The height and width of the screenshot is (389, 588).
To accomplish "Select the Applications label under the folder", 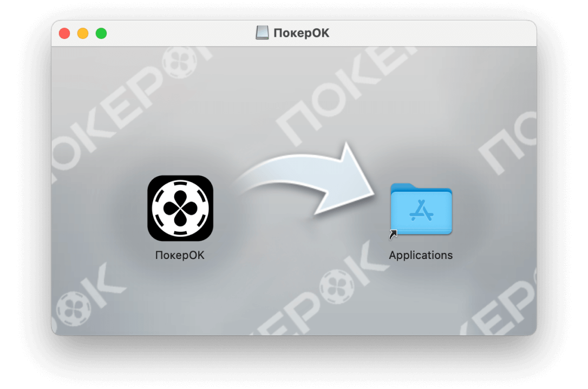I will click(x=420, y=255).
